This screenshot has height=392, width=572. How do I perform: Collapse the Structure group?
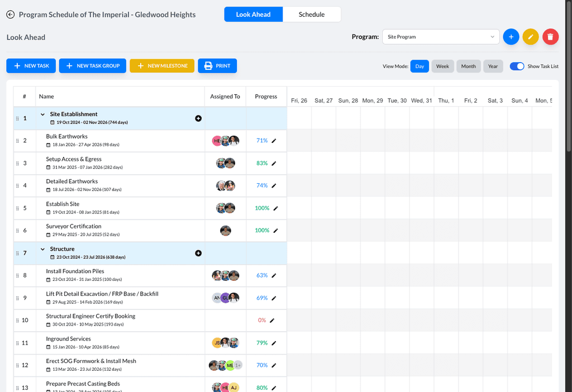point(42,249)
